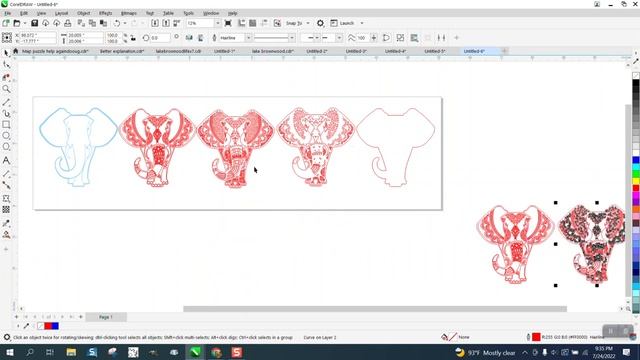Select the Zoom tool
Screen dimensions: 640x360
pos(6,89)
